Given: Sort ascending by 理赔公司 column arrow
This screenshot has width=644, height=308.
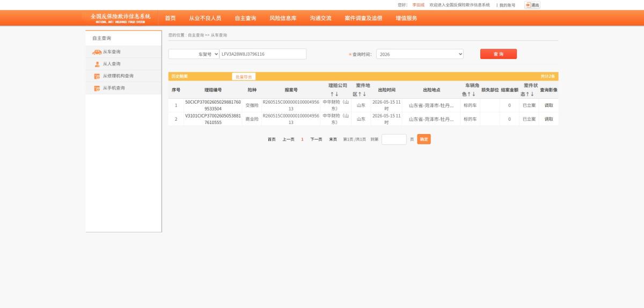Looking at the screenshot, I should click(332, 94).
